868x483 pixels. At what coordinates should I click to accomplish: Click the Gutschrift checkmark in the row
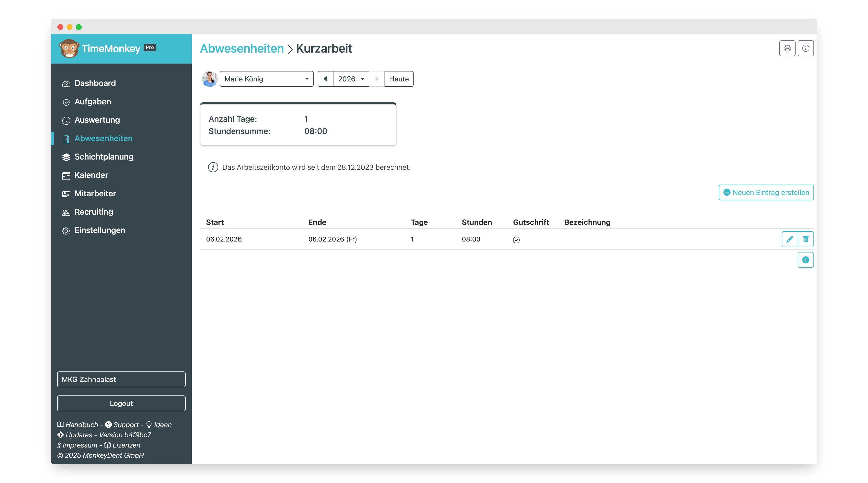pyautogui.click(x=516, y=240)
